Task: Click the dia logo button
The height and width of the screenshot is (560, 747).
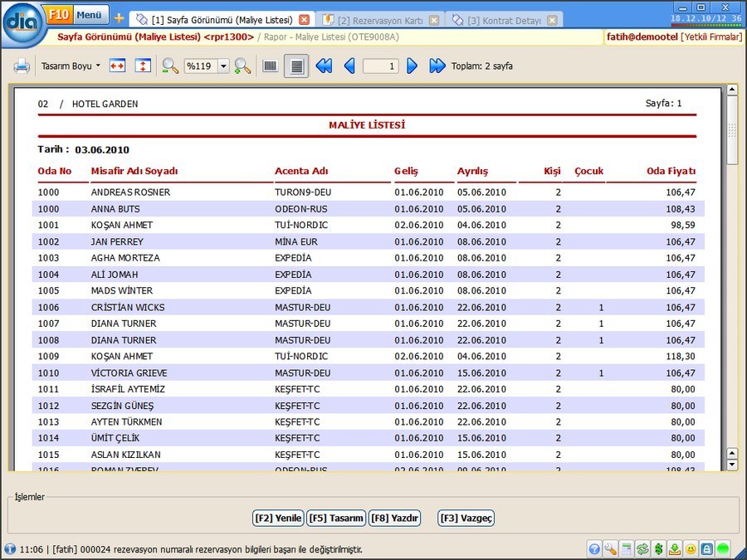Action: (x=21, y=22)
